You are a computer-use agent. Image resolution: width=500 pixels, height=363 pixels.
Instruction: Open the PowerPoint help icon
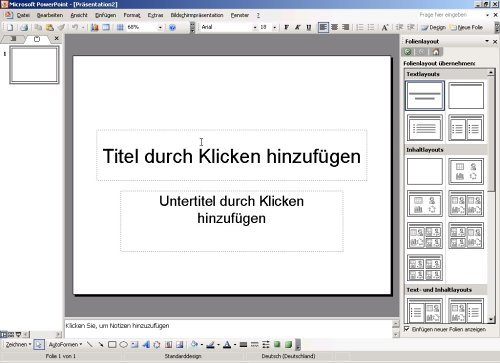click(x=172, y=28)
